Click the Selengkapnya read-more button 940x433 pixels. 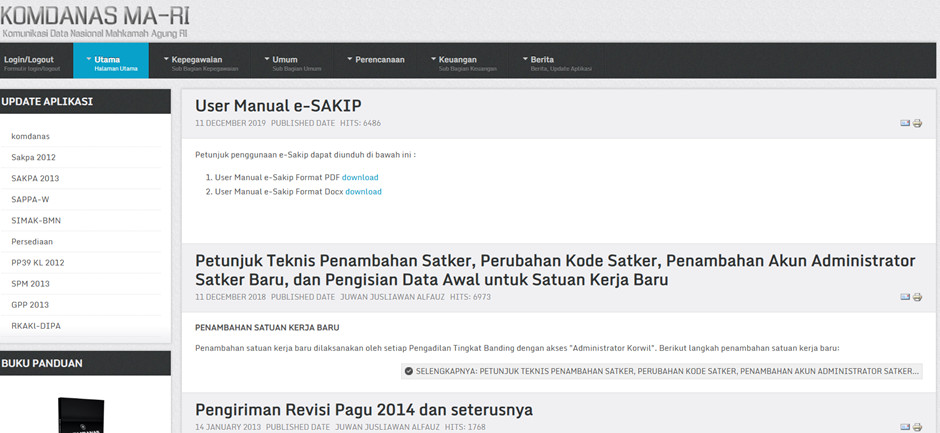[660, 370]
